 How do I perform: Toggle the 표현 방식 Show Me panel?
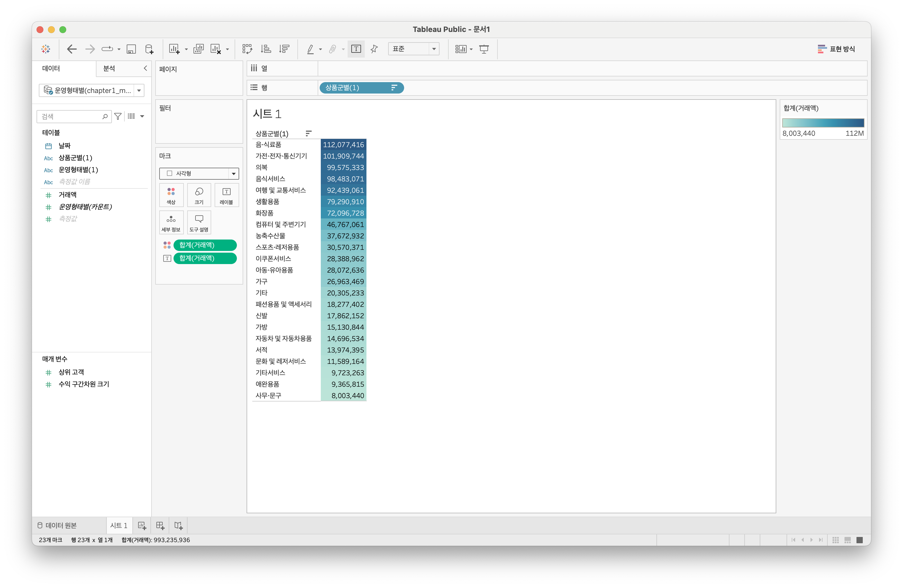836,49
